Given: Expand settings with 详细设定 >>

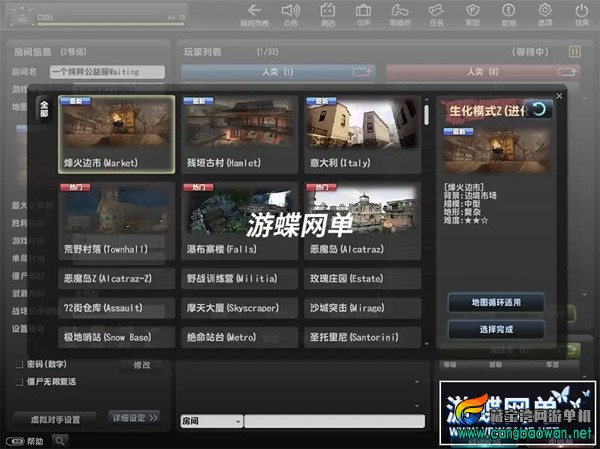Looking at the screenshot, I should tap(134, 418).
